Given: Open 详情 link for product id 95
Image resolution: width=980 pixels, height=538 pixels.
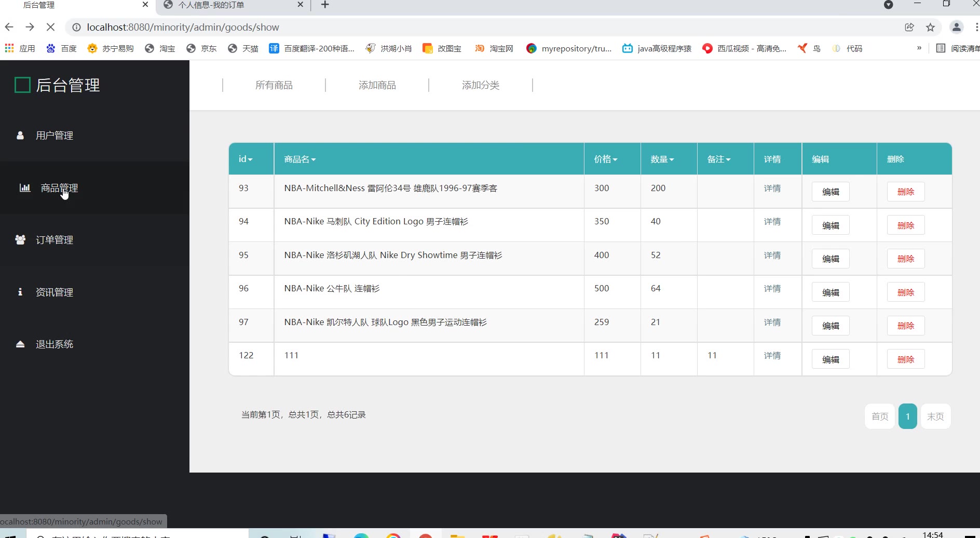Looking at the screenshot, I should pos(772,255).
